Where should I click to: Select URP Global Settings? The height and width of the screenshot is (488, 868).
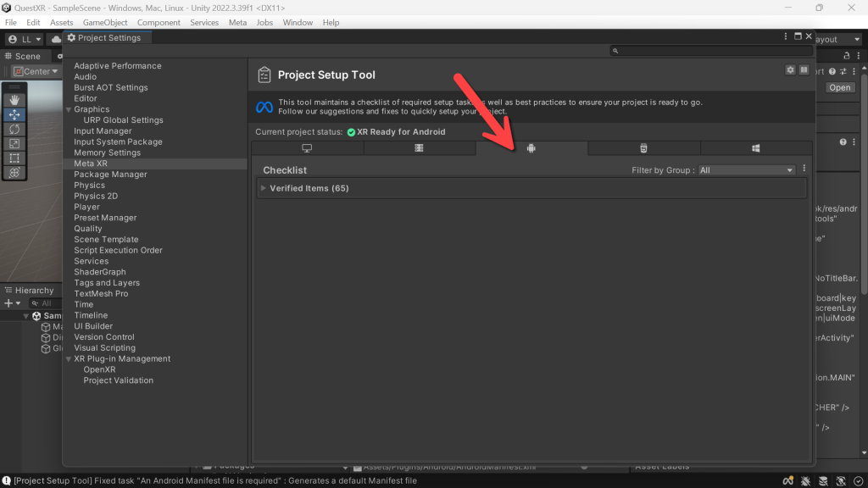(124, 120)
